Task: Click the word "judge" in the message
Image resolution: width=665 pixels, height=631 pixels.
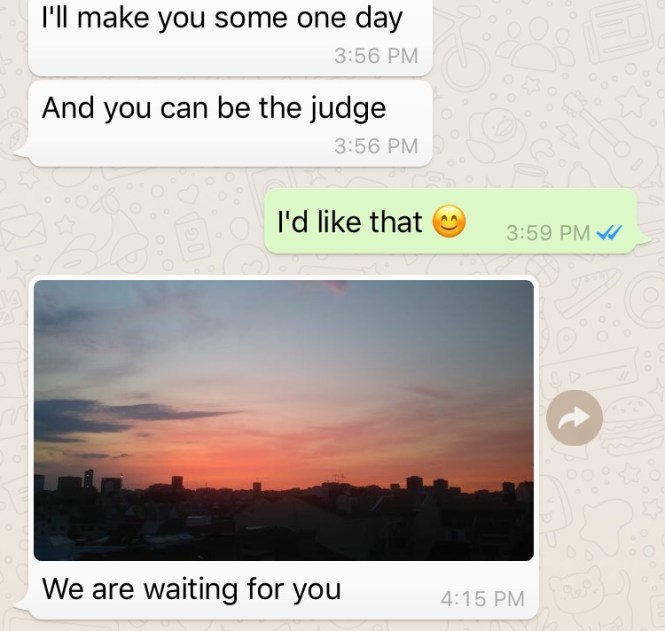Action: [x=348, y=109]
